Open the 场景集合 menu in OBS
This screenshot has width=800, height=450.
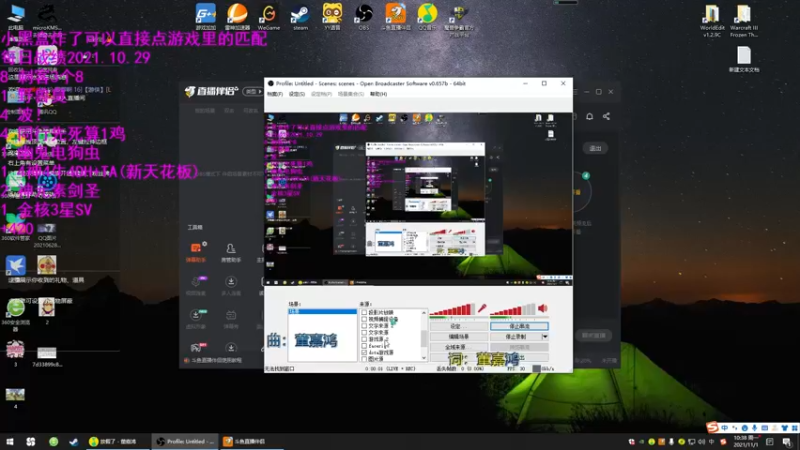click(x=351, y=94)
